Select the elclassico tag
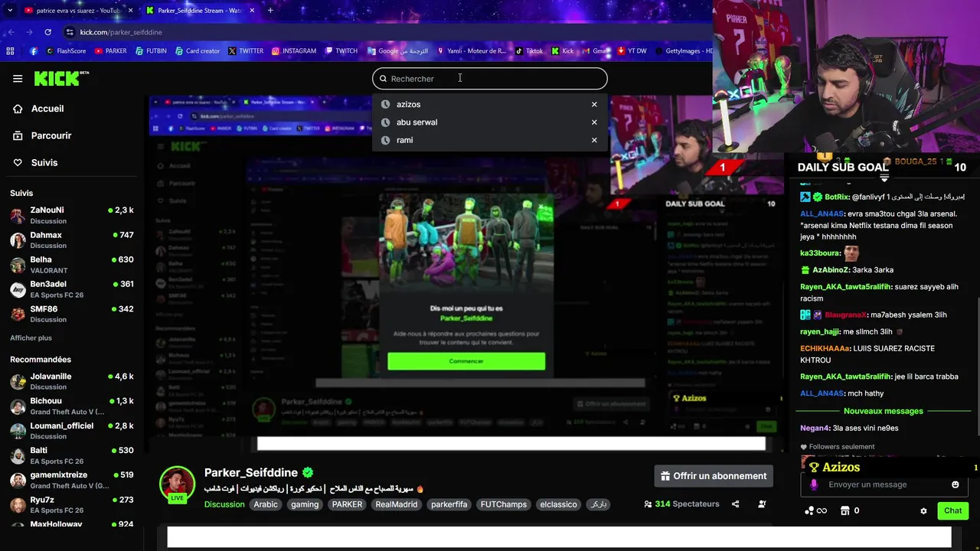Viewport: 980px width, 551px height. click(x=559, y=504)
